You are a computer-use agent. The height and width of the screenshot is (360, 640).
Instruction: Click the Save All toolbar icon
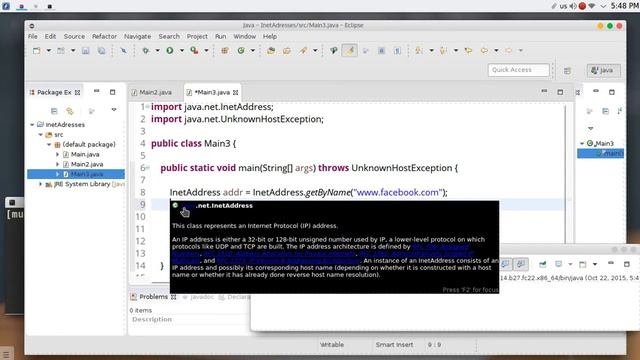[101, 51]
